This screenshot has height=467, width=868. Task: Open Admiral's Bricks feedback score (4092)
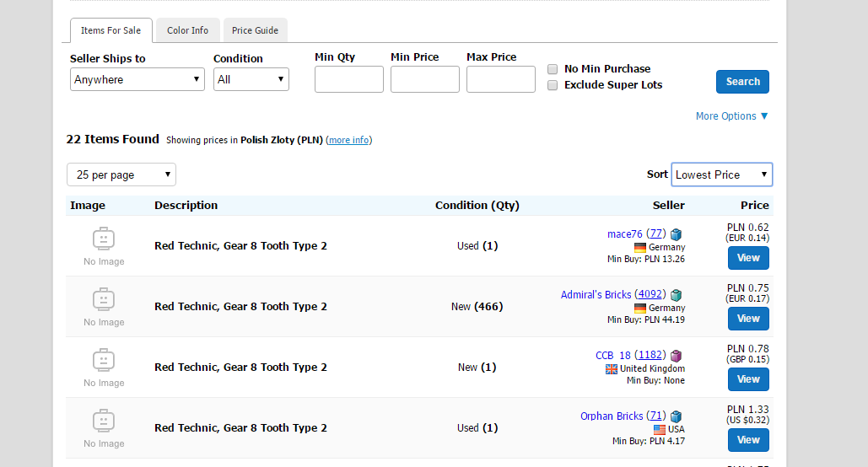point(650,294)
